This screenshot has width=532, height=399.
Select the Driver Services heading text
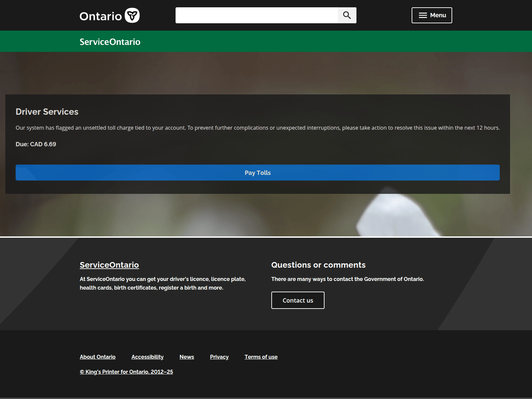point(47,112)
